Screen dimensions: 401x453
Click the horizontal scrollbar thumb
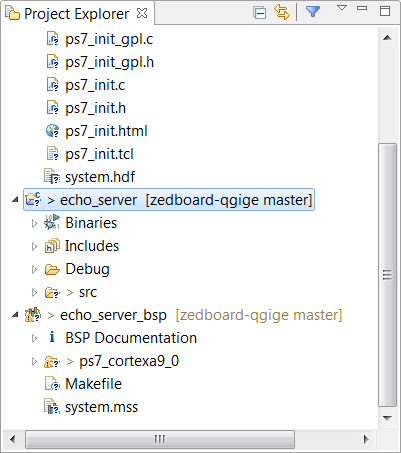[x=160, y=439]
